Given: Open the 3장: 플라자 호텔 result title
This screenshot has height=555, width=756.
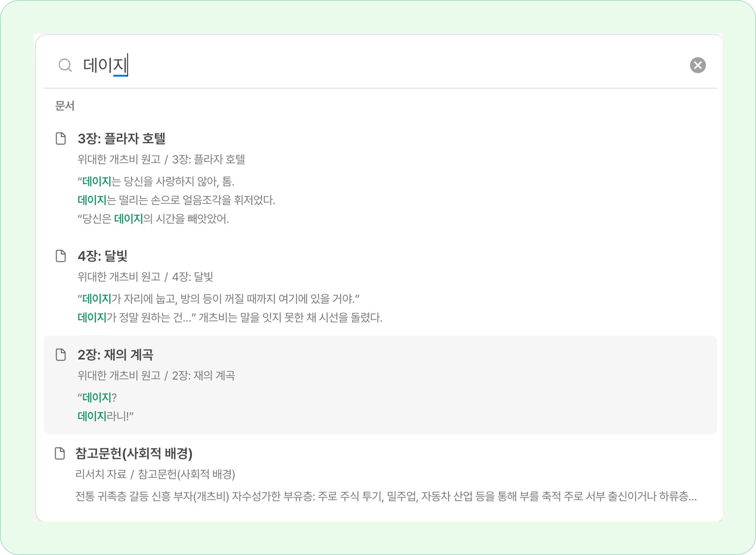Looking at the screenshot, I should [121, 139].
